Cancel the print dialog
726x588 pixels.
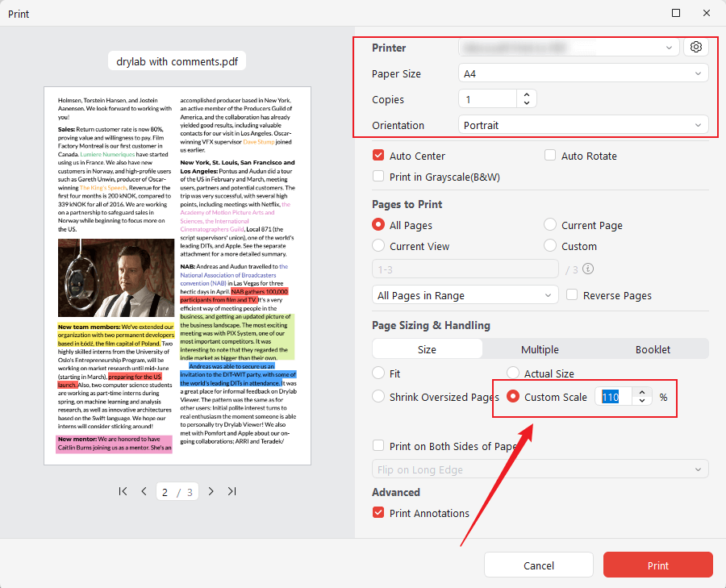[x=538, y=565]
